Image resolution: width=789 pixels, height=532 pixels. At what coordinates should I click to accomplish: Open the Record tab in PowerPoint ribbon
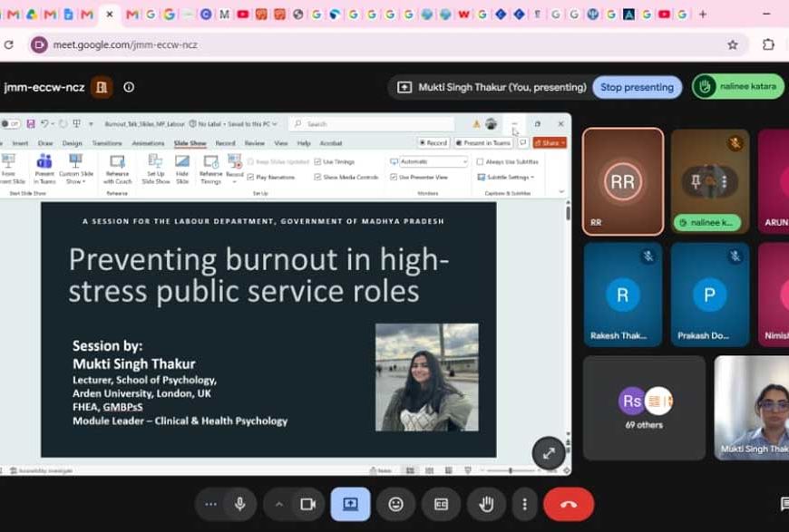point(225,143)
